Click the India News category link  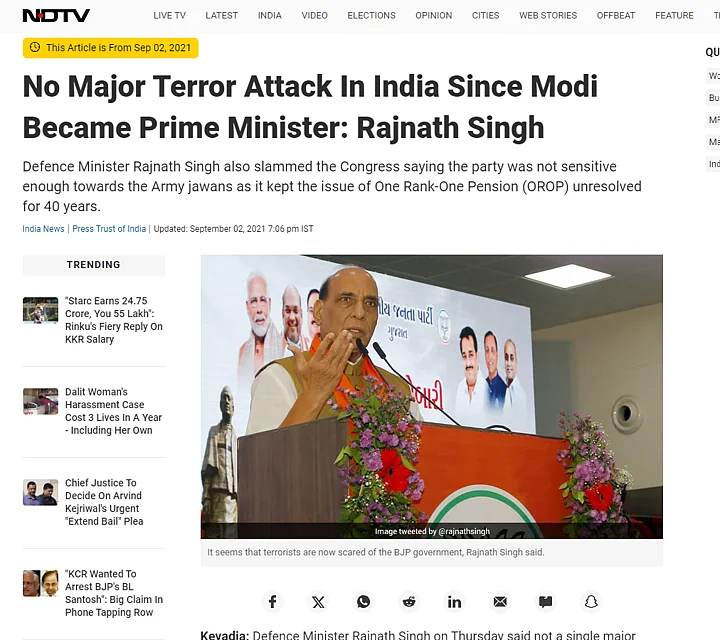click(43, 229)
